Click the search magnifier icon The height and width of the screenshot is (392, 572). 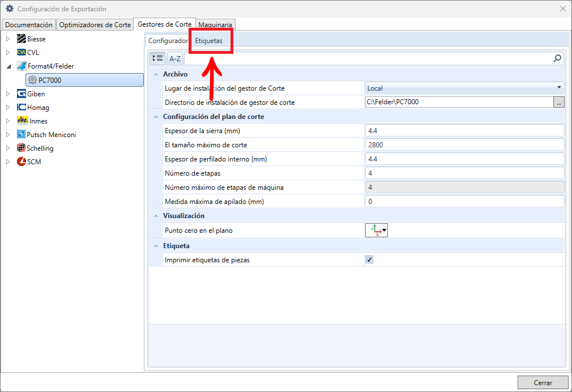[557, 58]
